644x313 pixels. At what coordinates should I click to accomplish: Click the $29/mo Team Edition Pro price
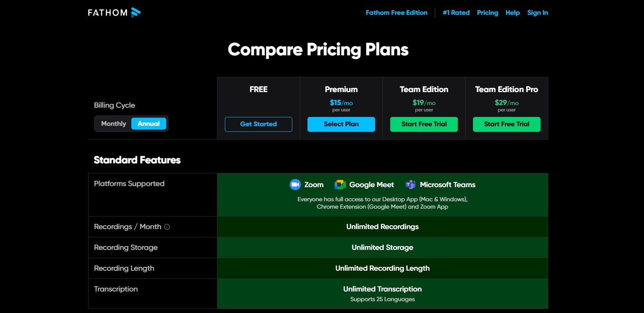pyautogui.click(x=507, y=103)
